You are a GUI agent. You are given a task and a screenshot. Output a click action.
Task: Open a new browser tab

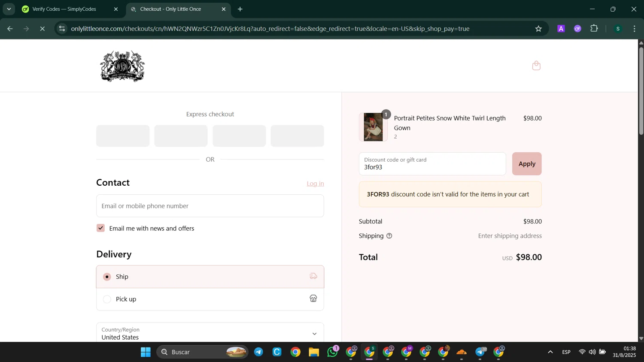[240, 9]
